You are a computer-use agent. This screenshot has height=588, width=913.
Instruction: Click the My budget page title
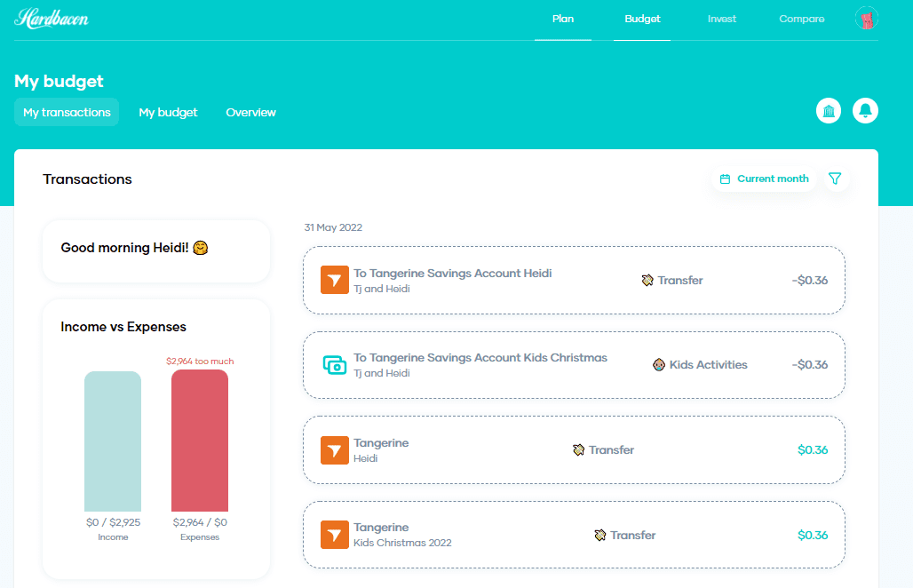59,81
